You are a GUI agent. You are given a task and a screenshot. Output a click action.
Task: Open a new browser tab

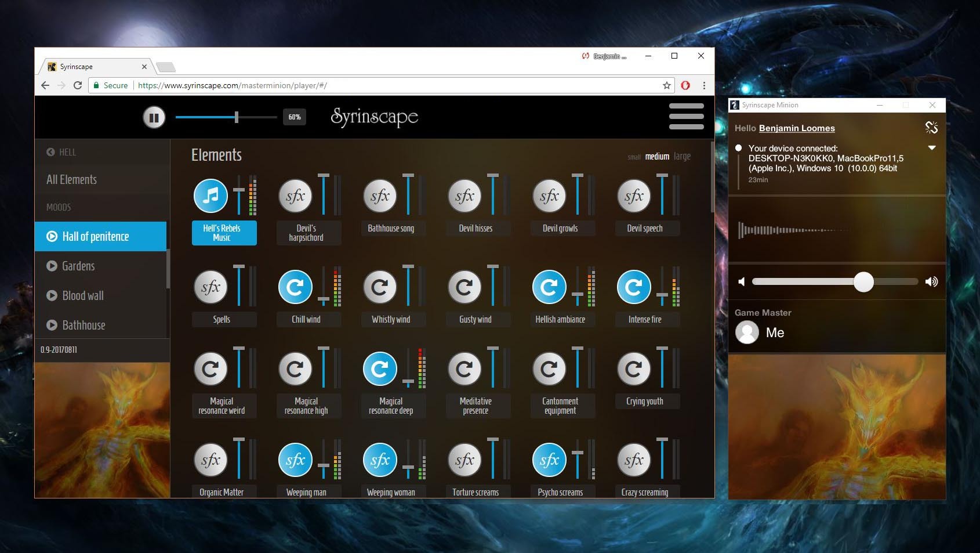tap(166, 67)
